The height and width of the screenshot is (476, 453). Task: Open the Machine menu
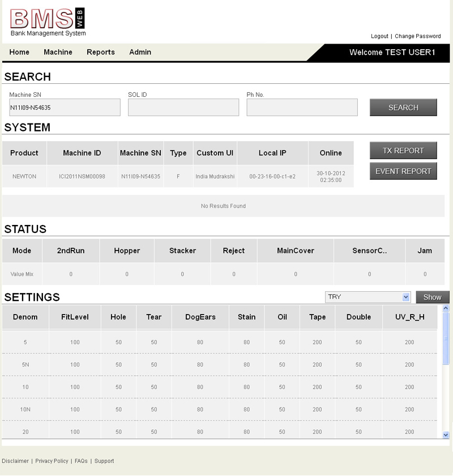(58, 52)
